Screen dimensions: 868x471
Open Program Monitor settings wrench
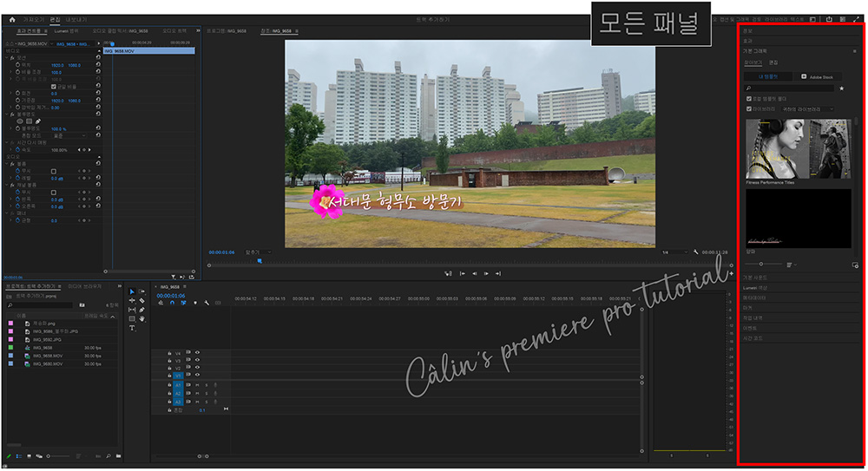[x=696, y=252]
